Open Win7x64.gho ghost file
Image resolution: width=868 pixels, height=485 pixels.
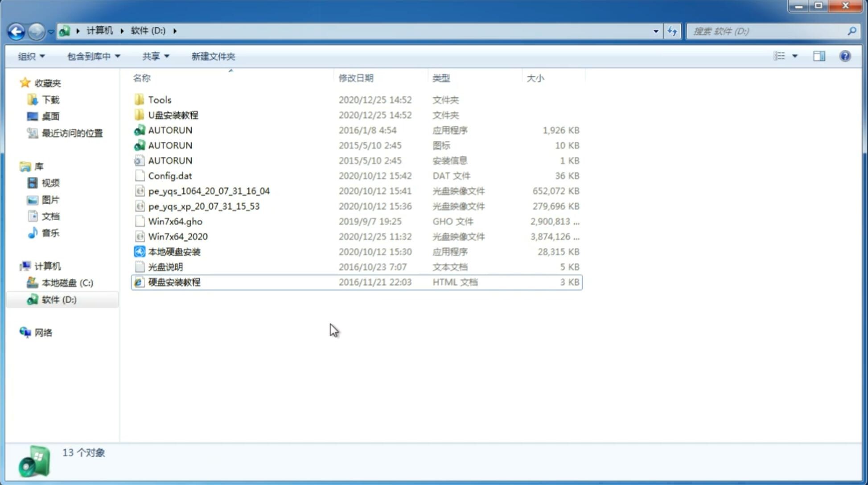(176, 221)
